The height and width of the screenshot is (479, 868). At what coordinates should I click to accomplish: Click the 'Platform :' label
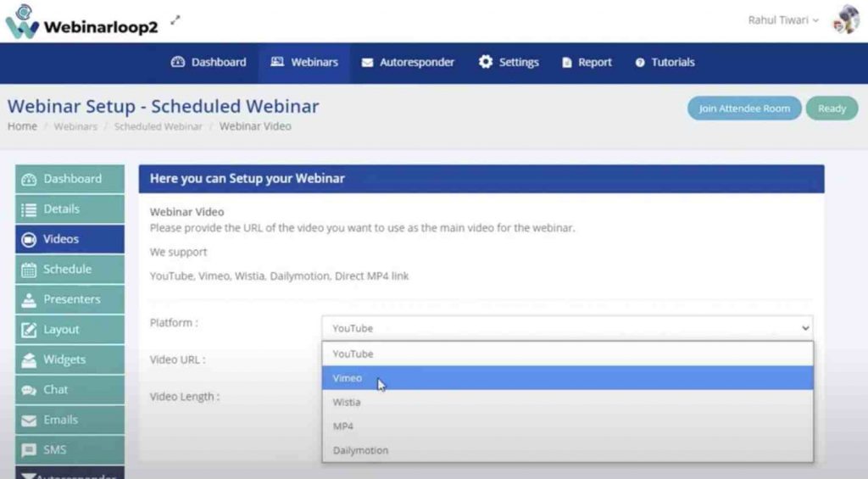pos(174,322)
